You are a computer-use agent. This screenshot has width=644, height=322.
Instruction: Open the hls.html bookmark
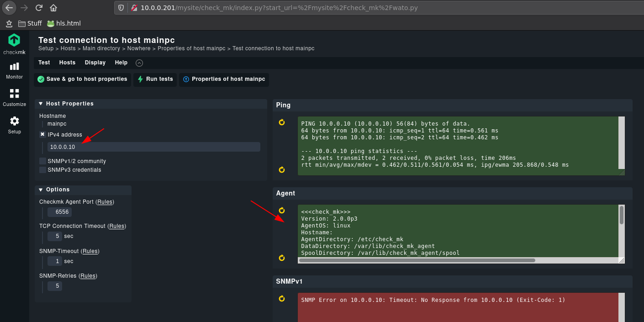(63, 23)
